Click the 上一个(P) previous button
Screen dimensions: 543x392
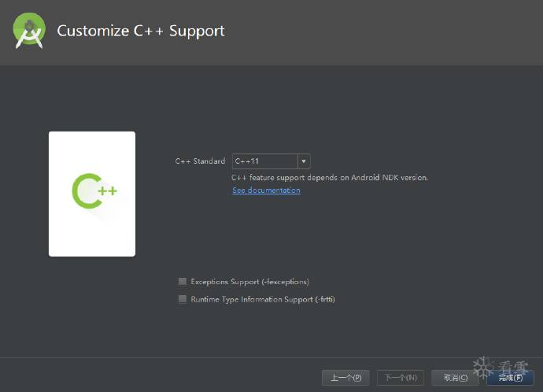pyautogui.click(x=345, y=378)
